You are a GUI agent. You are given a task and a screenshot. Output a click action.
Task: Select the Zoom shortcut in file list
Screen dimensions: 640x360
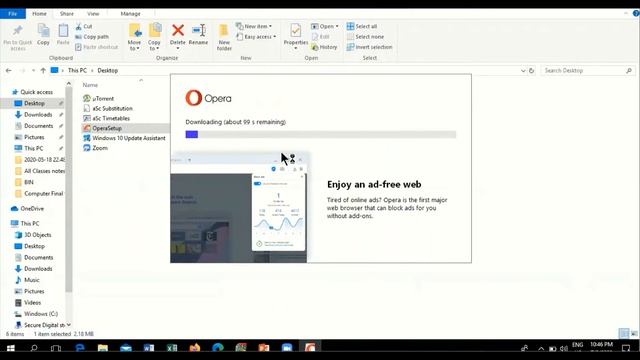pos(95,148)
